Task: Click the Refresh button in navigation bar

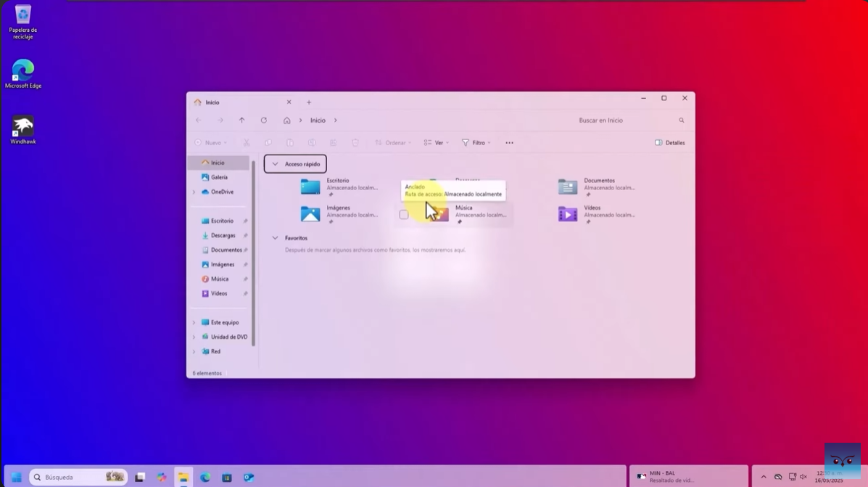Action: click(x=264, y=120)
